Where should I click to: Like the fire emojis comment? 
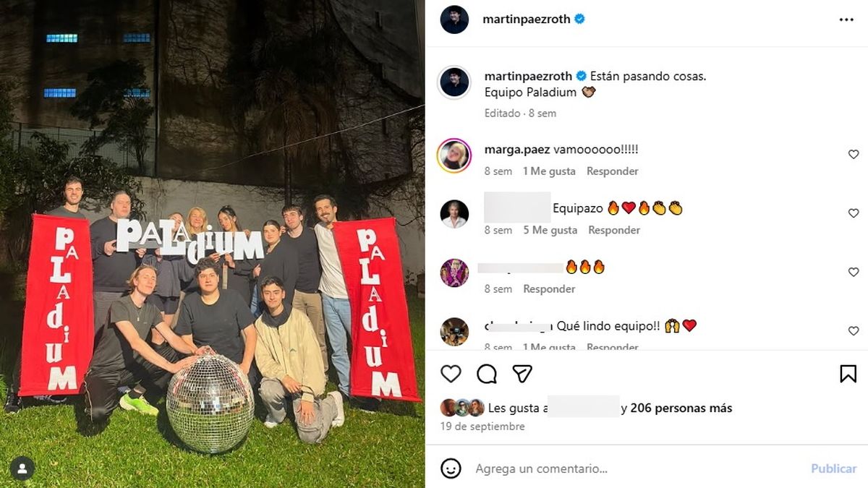click(854, 273)
